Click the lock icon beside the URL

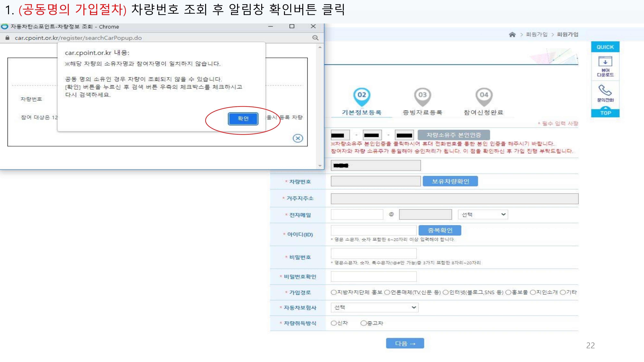[8, 38]
